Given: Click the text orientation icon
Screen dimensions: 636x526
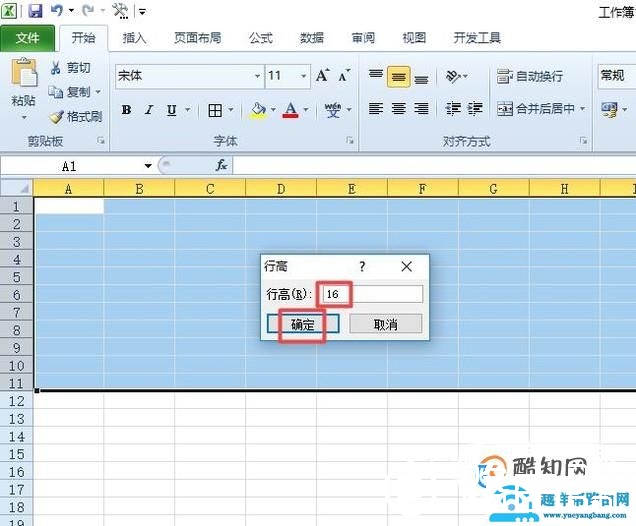Looking at the screenshot, I should [453, 75].
